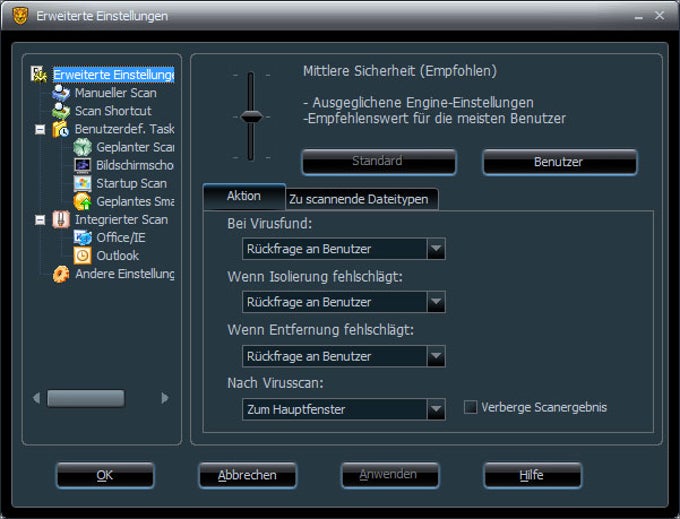Image resolution: width=680 pixels, height=519 pixels.
Task: Open Office/IE scan settings
Action: click(121, 238)
